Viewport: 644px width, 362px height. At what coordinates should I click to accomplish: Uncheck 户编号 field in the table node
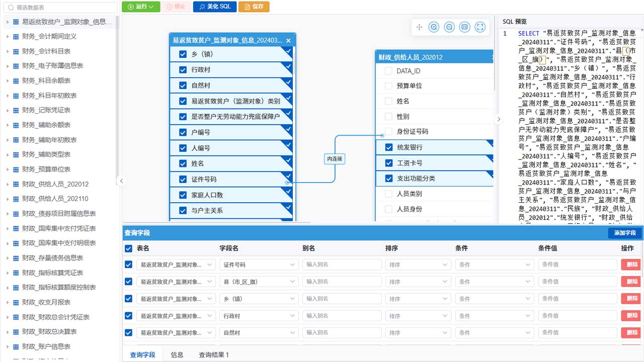click(x=183, y=132)
